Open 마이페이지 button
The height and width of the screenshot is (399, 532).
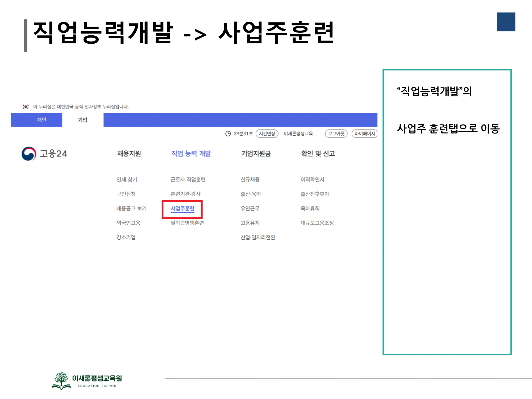coord(364,134)
